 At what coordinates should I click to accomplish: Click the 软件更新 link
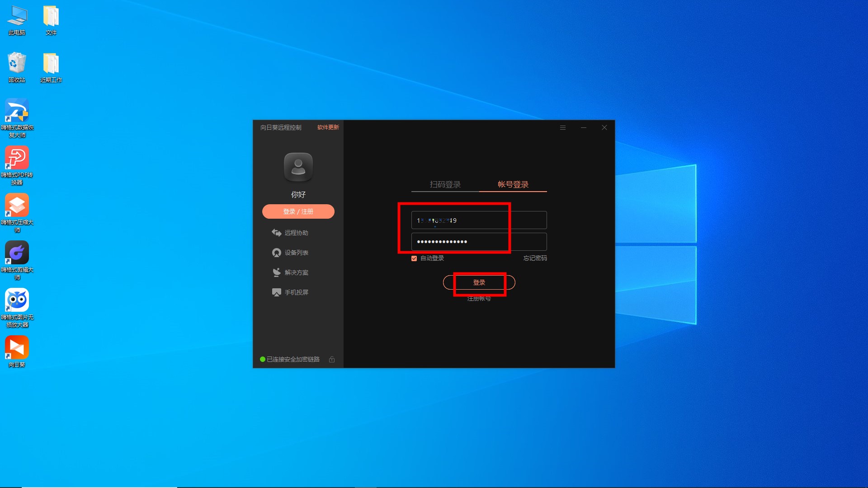(x=328, y=127)
